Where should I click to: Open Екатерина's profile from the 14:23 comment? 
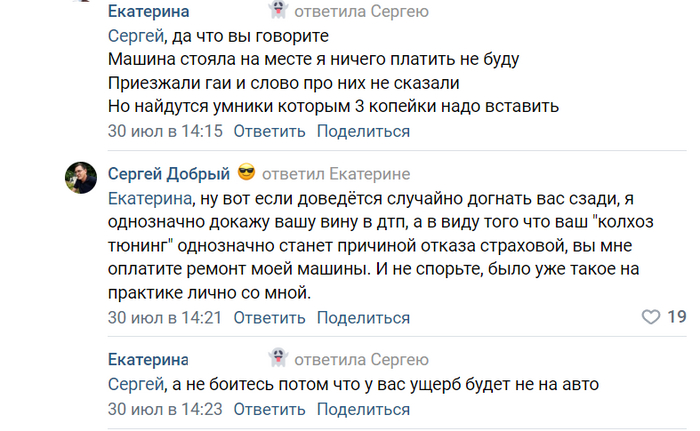point(147,359)
